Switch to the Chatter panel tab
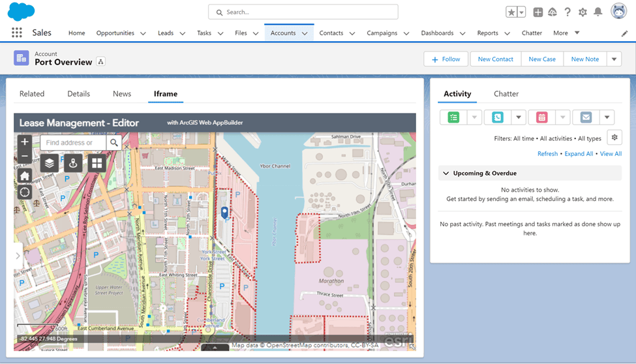 pos(506,94)
